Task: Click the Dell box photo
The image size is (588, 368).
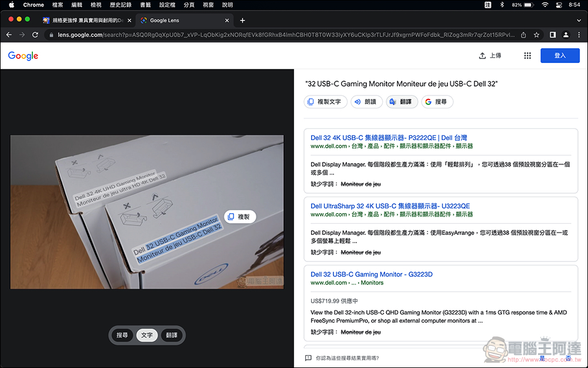Action: pyautogui.click(x=146, y=212)
